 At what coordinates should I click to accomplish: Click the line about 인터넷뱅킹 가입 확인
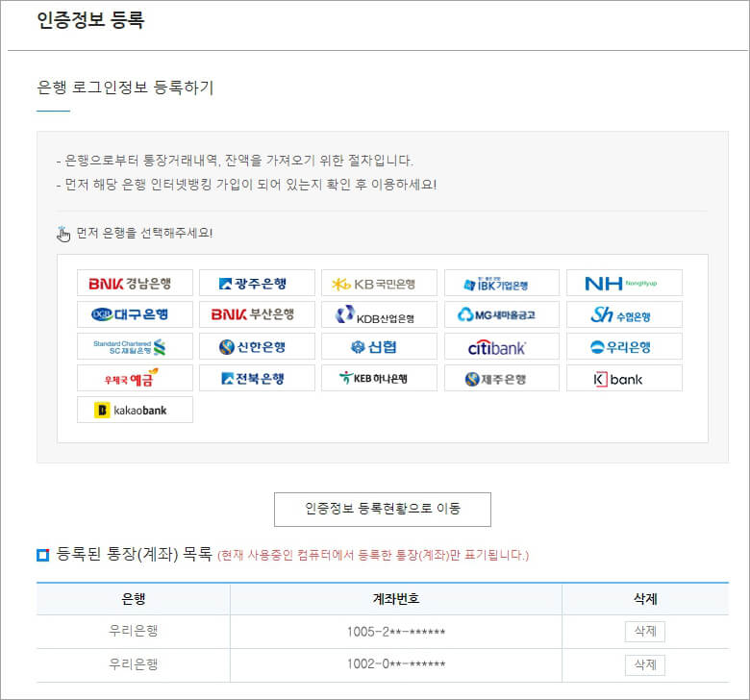(246, 185)
